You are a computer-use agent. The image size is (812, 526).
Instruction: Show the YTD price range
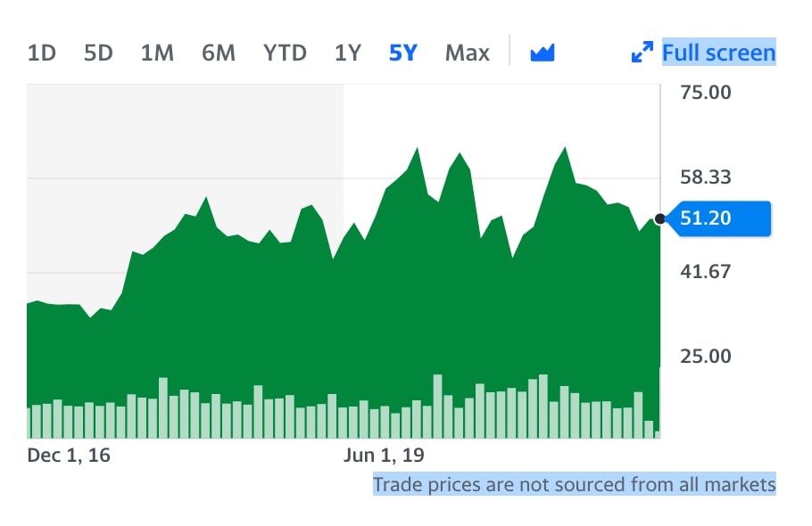285,53
